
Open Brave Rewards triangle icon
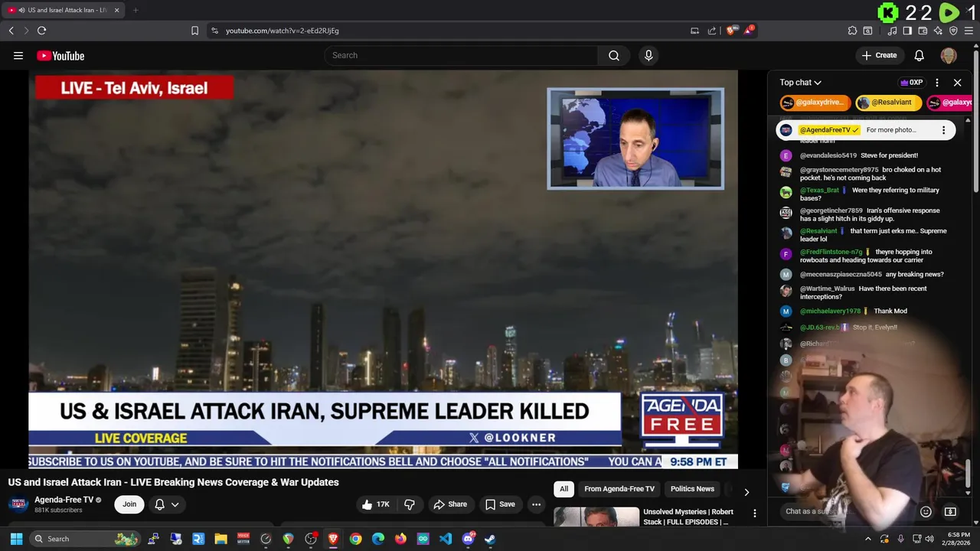click(x=748, y=31)
